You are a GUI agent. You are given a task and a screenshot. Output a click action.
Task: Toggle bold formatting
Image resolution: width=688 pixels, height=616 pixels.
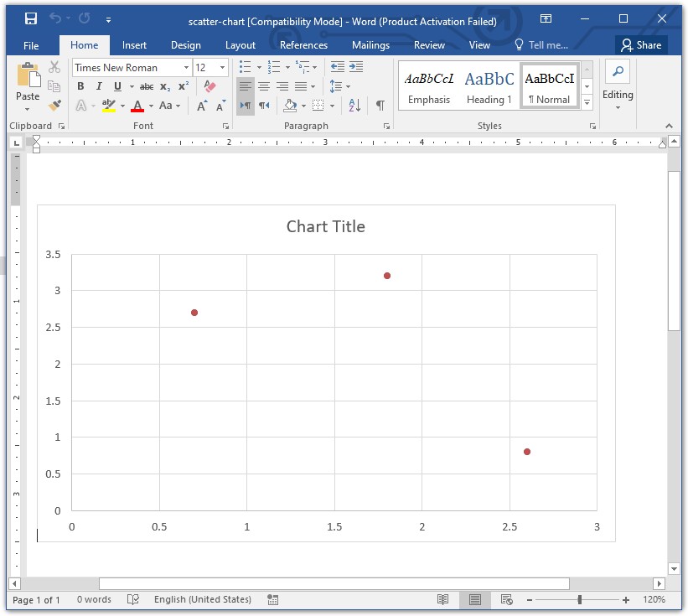[x=80, y=86]
